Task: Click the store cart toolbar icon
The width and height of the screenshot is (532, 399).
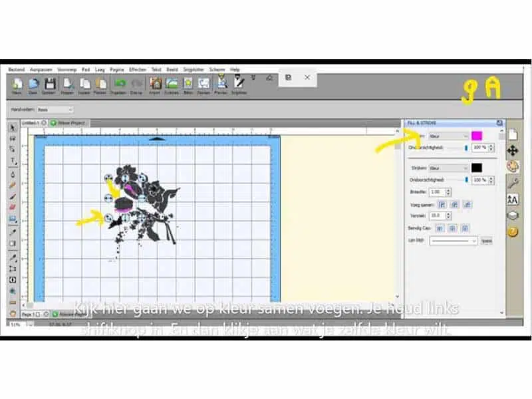Action: click(204, 84)
